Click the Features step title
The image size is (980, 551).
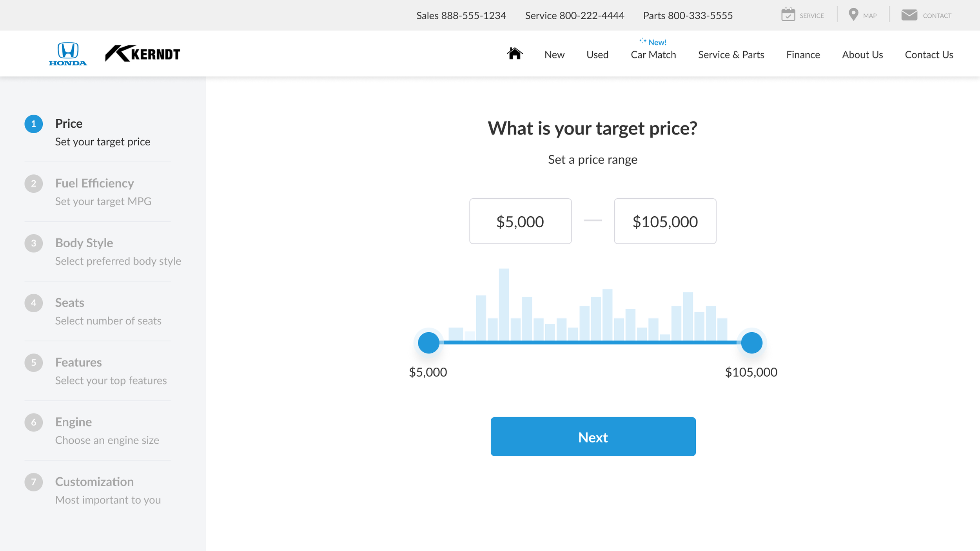tap(78, 362)
